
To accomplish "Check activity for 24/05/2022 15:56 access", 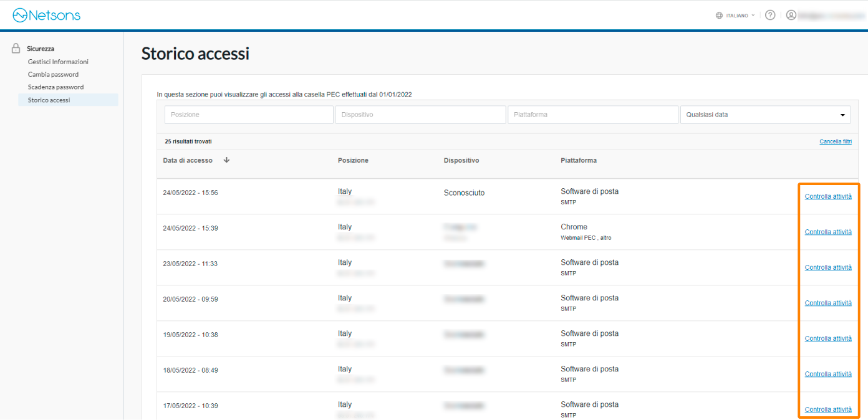I will click(x=827, y=196).
